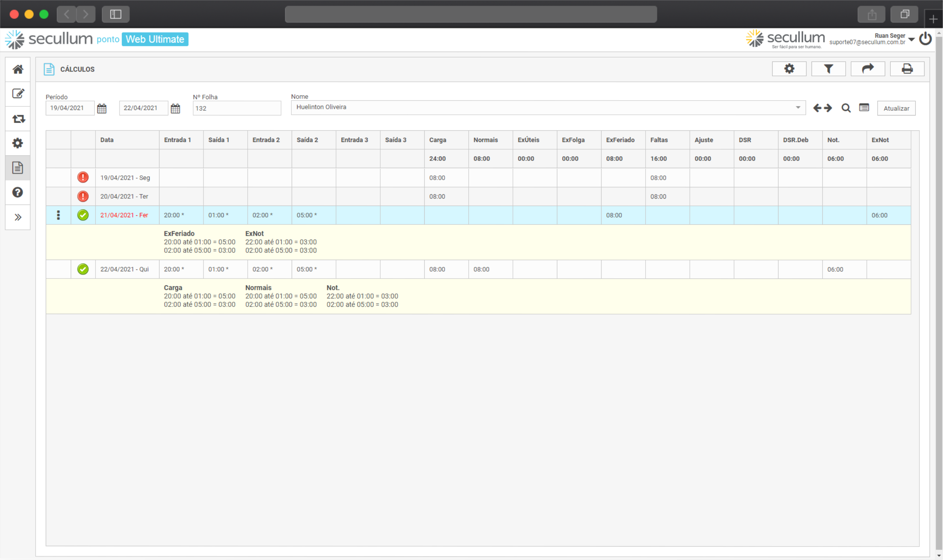This screenshot has height=560, width=943.
Task: Open the home icon in the sidebar
Action: click(18, 69)
